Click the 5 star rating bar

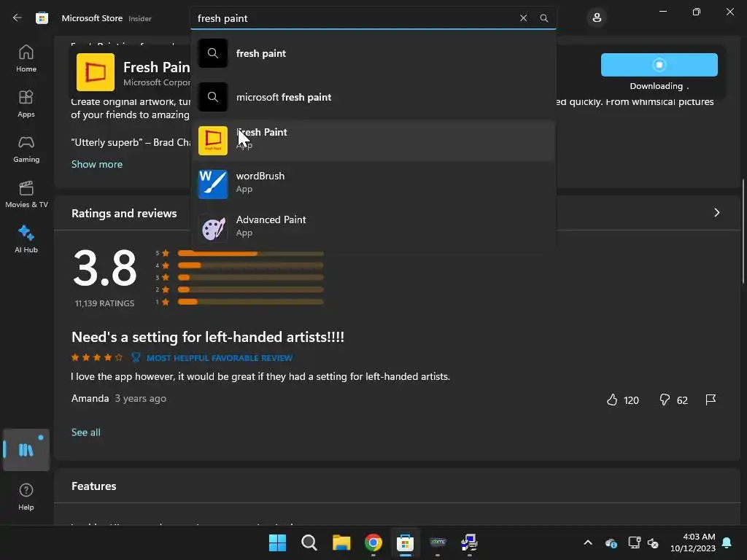pos(251,253)
